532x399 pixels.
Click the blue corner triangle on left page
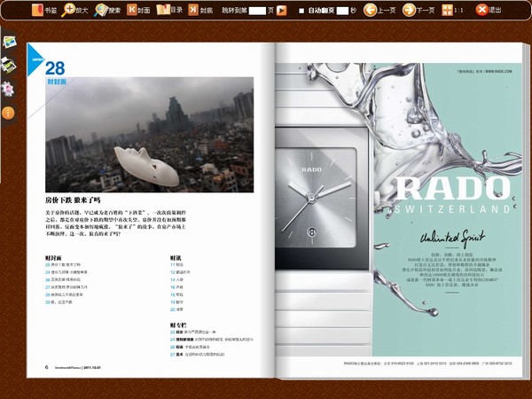(x=34, y=59)
